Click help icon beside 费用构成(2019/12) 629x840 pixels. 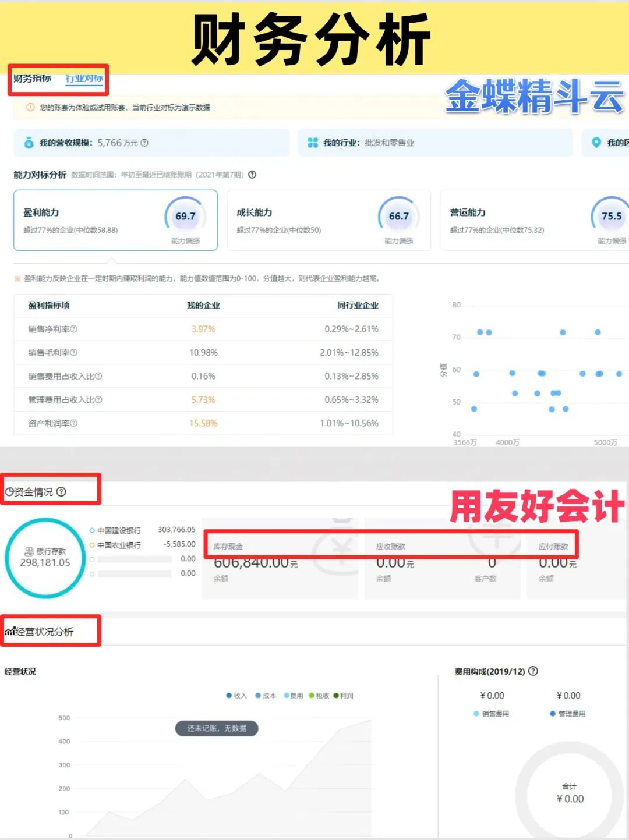click(533, 671)
